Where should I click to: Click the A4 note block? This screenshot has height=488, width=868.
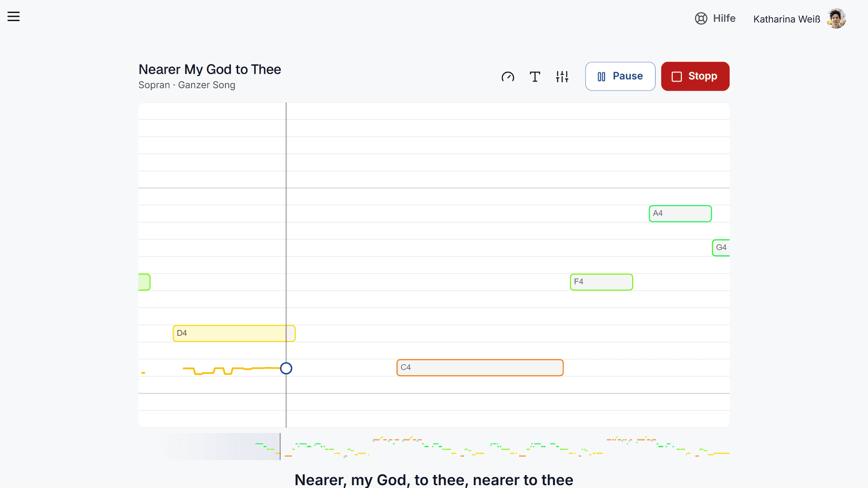pyautogui.click(x=680, y=213)
